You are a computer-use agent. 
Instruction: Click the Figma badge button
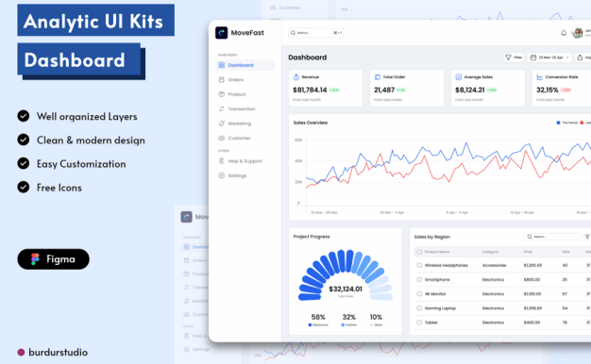54,259
